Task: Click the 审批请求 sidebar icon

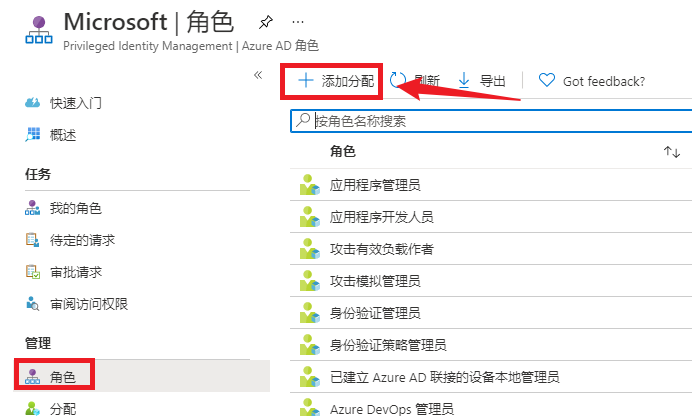Action: coord(33,272)
